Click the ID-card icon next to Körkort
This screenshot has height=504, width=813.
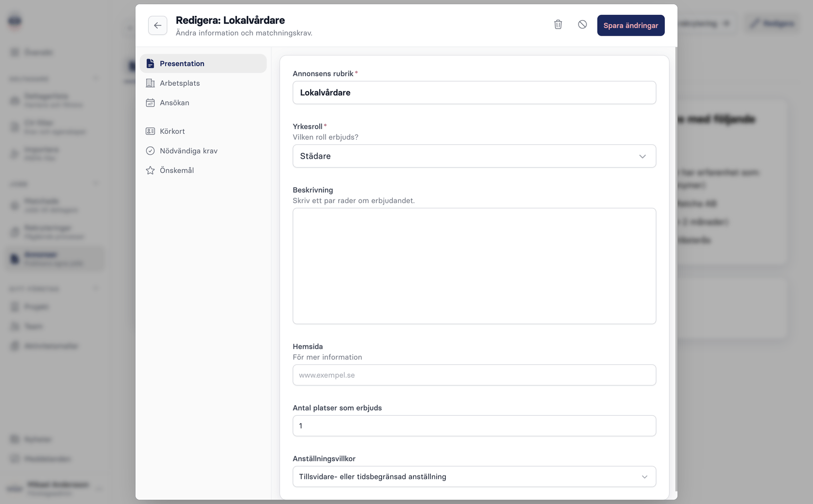pyautogui.click(x=150, y=131)
